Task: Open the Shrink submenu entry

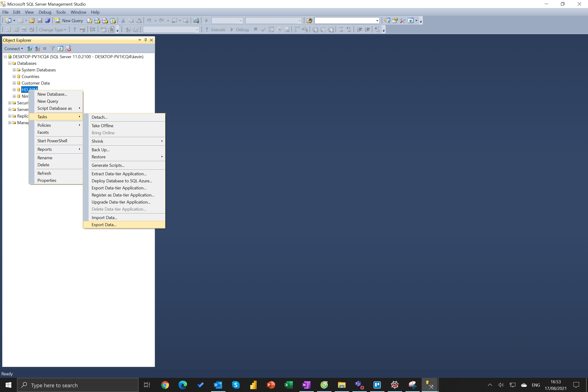Action: pyautogui.click(x=124, y=141)
